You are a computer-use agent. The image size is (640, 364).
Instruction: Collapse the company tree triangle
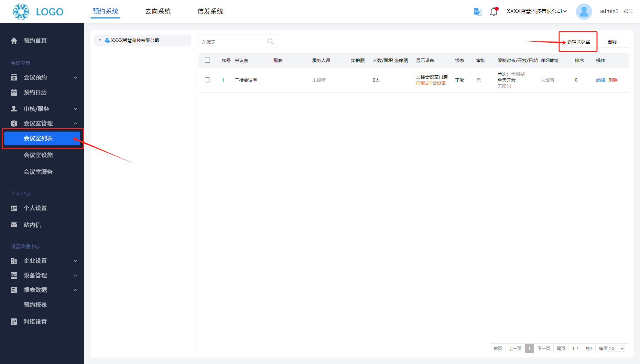(100, 40)
